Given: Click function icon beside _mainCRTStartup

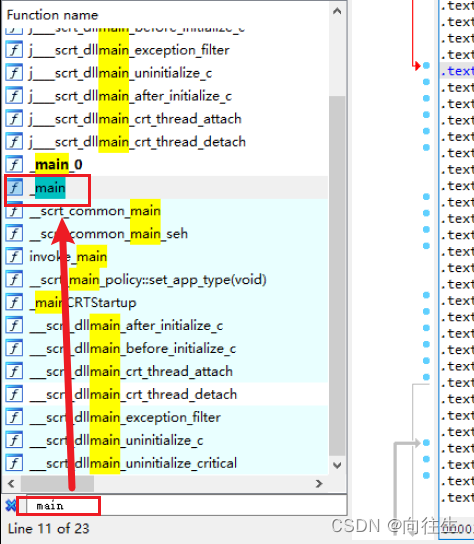Looking at the screenshot, I should point(14,302).
